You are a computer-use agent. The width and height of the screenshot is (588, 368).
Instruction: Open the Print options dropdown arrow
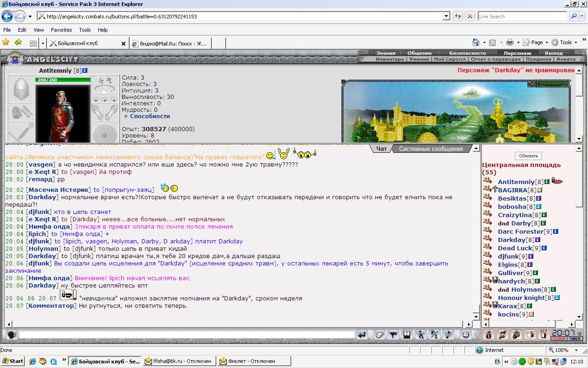(518, 42)
